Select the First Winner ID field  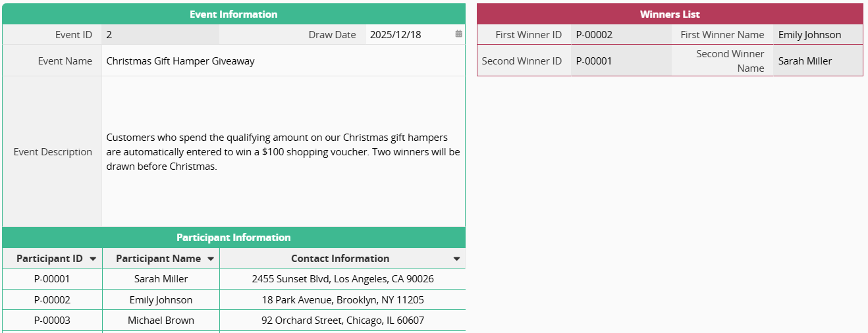(621, 35)
